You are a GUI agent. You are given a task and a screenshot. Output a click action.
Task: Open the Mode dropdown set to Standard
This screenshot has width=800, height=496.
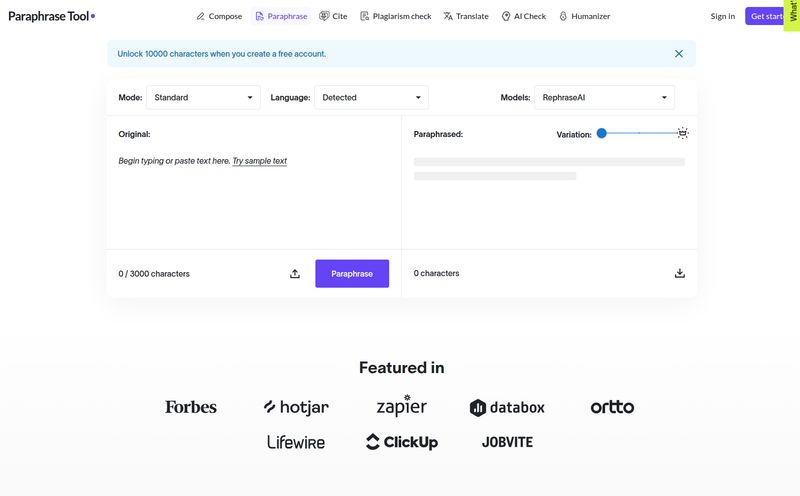203,97
